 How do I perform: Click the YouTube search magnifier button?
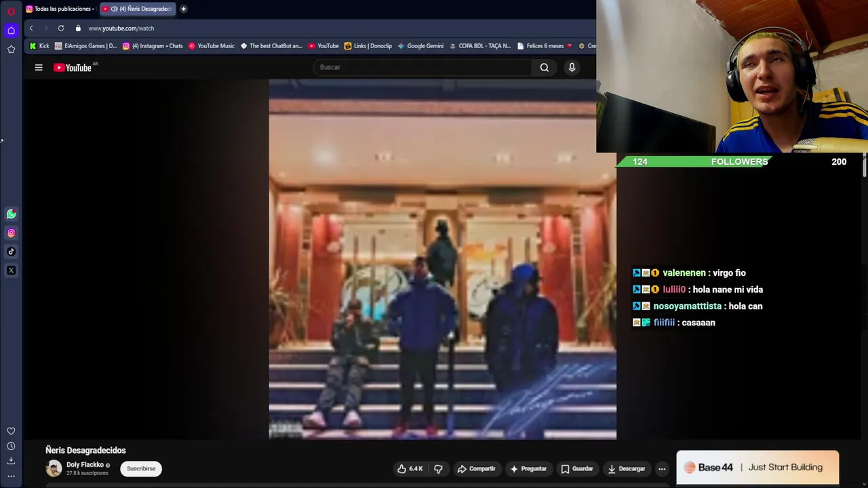click(545, 67)
